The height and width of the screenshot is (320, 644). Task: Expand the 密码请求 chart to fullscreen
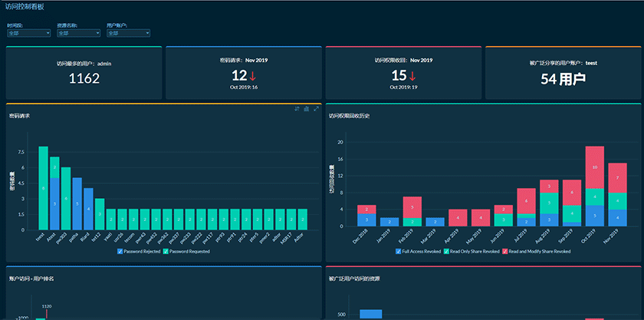coord(315,109)
